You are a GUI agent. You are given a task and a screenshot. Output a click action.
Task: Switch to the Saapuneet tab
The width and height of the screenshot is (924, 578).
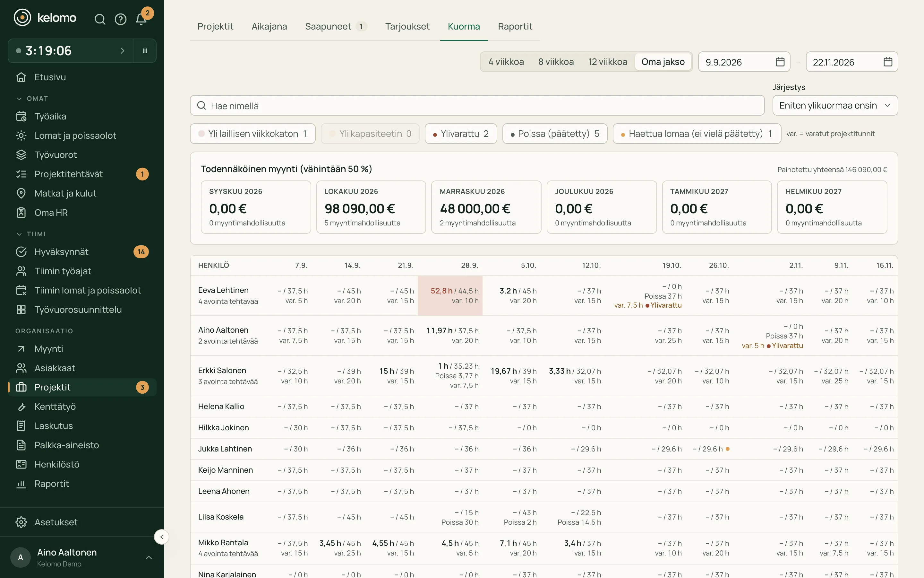336,26
